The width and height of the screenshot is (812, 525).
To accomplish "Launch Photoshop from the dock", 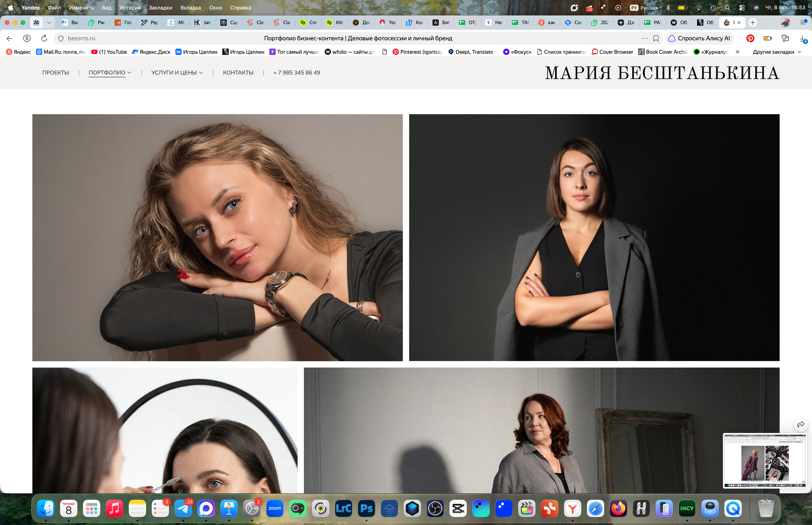I will (366, 509).
